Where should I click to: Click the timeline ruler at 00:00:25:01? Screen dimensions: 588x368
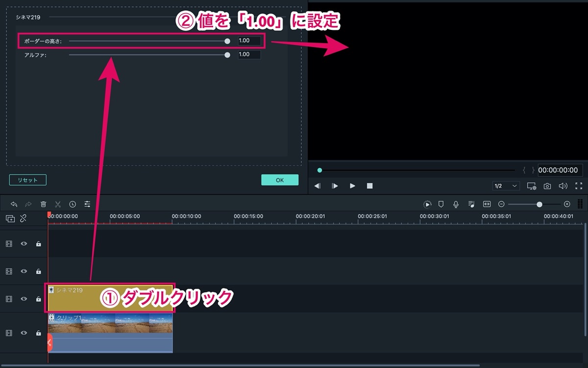coord(372,216)
